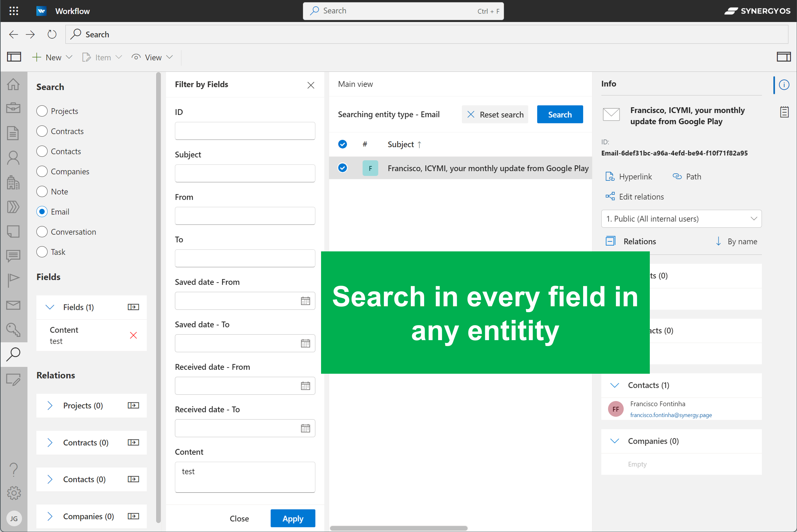
Task: Click the Close button in the filter panel
Action: pyautogui.click(x=239, y=518)
